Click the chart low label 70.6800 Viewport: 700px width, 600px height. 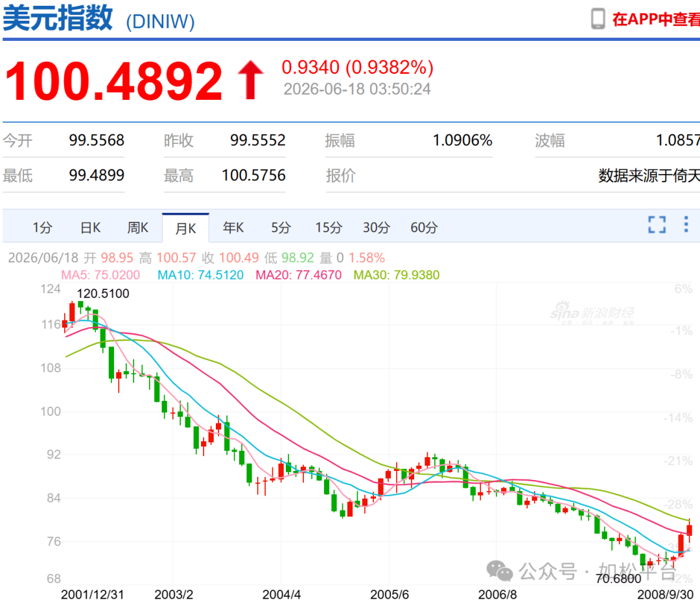(618, 579)
